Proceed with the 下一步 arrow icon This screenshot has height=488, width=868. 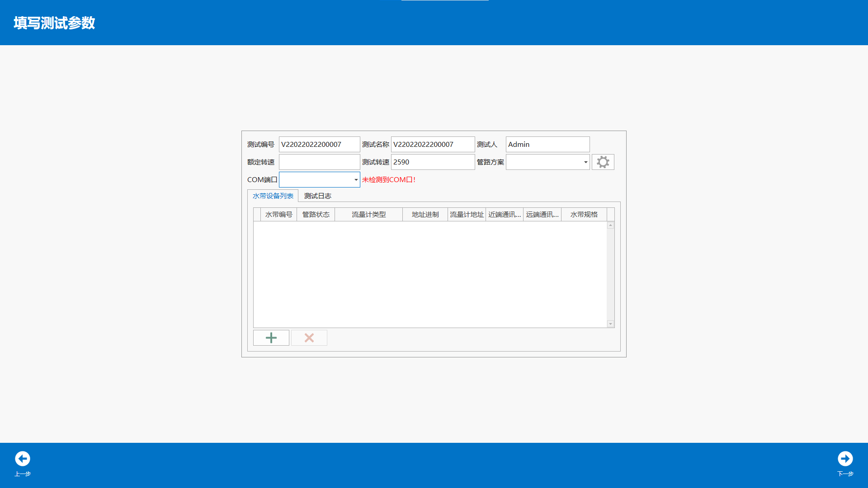click(845, 459)
